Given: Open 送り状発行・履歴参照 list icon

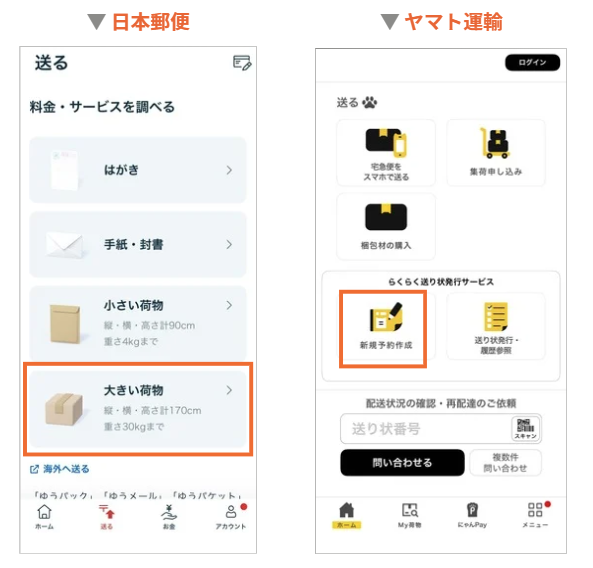Looking at the screenshot, I should tap(496, 316).
